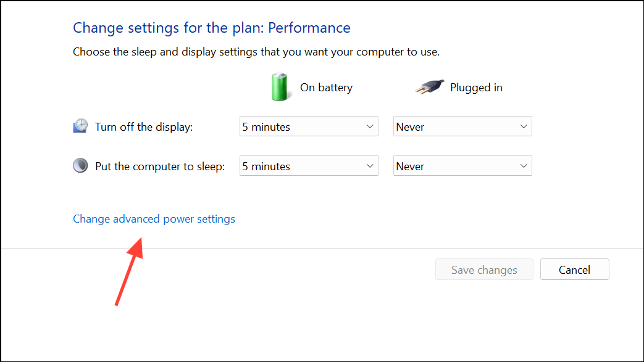This screenshot has height=362, width=644.
Task: Click the moon icon beside 'Put the computer to sleep'
Action: [80, 165]
